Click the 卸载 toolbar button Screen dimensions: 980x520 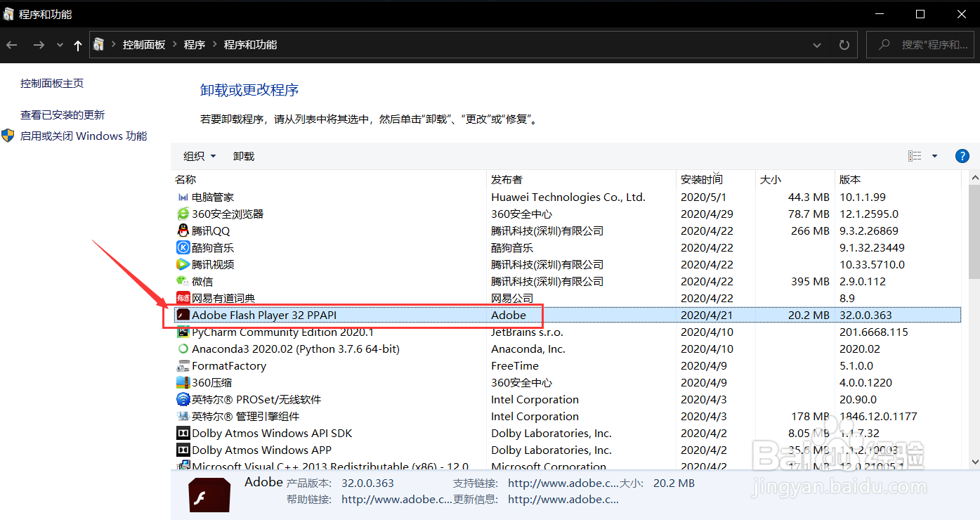(x=244, y=156)
